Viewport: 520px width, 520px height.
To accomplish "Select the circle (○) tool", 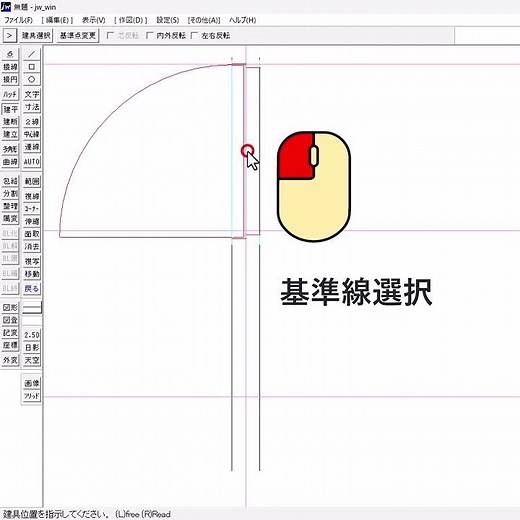I will click(x=32, y=80).
